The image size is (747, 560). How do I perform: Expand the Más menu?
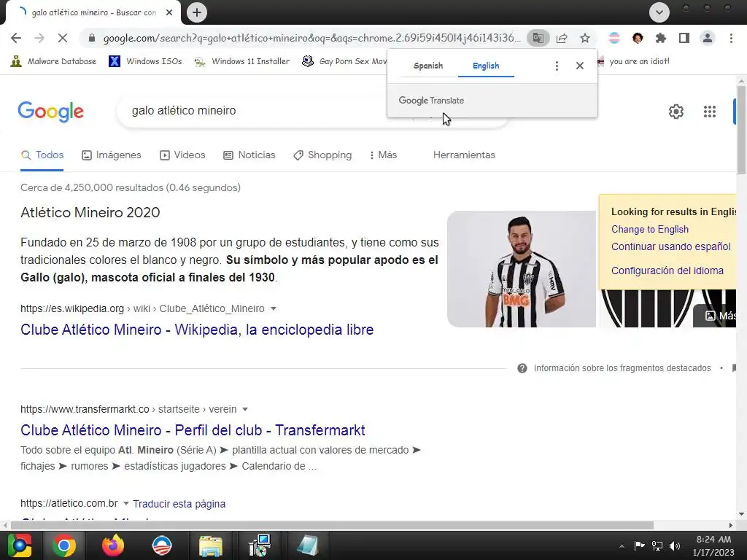click(383, 155)
